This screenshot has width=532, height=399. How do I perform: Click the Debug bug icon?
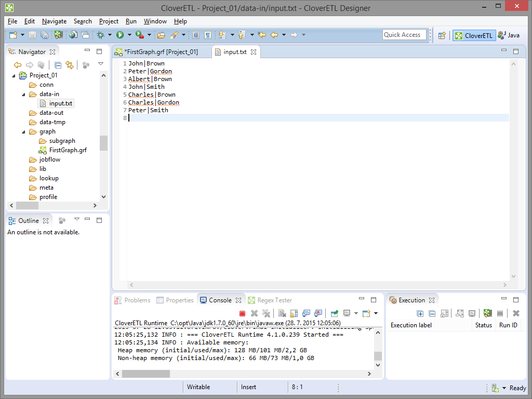click(x=100, y=35)
